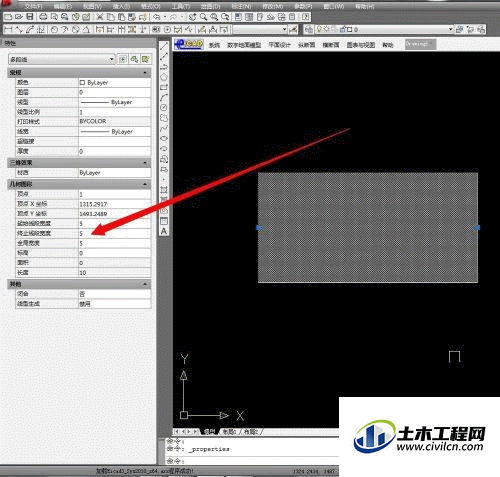The width and height of the screenshot is (500, 477).
Task: Click the layer color swatch in layer dropdown
Action: click(349, 29)
